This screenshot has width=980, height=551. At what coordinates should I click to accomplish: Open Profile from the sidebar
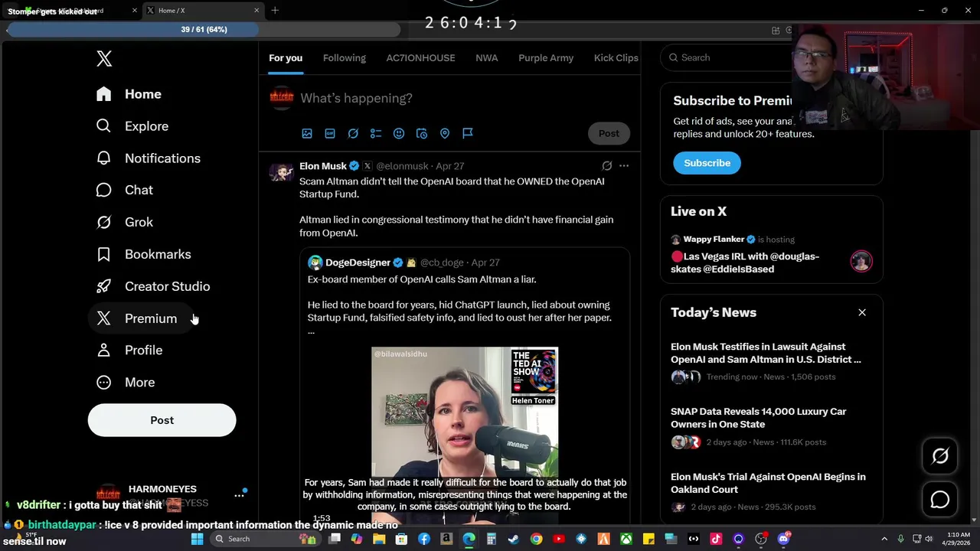(x=129, y=350)
